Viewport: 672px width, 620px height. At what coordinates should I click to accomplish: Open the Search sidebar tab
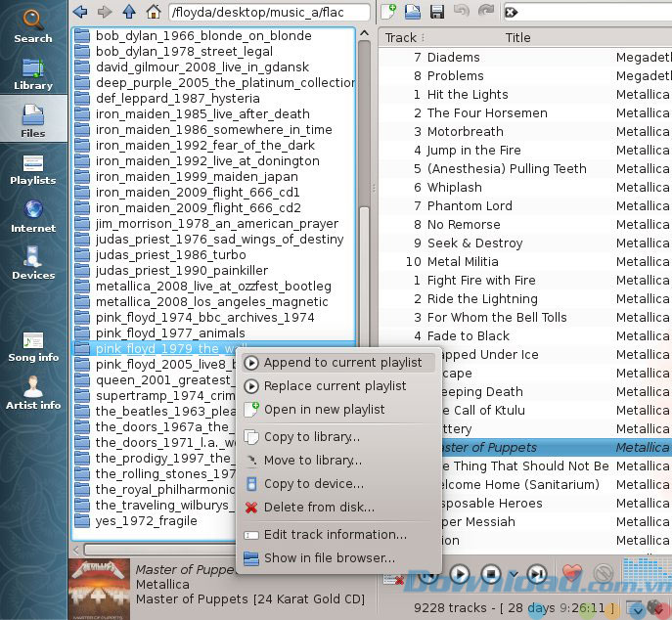tap(32, 25)
